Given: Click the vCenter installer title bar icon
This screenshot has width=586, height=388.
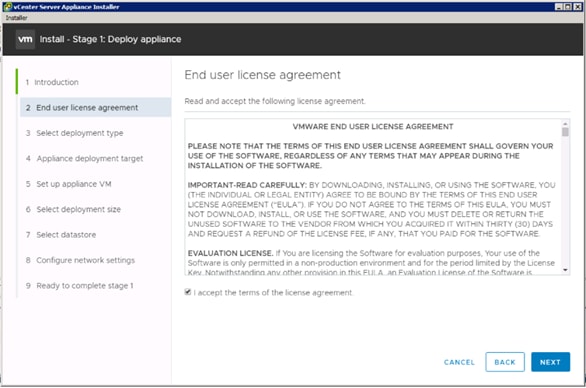Looking at the screenshot, I should click(x=7, y=7).
